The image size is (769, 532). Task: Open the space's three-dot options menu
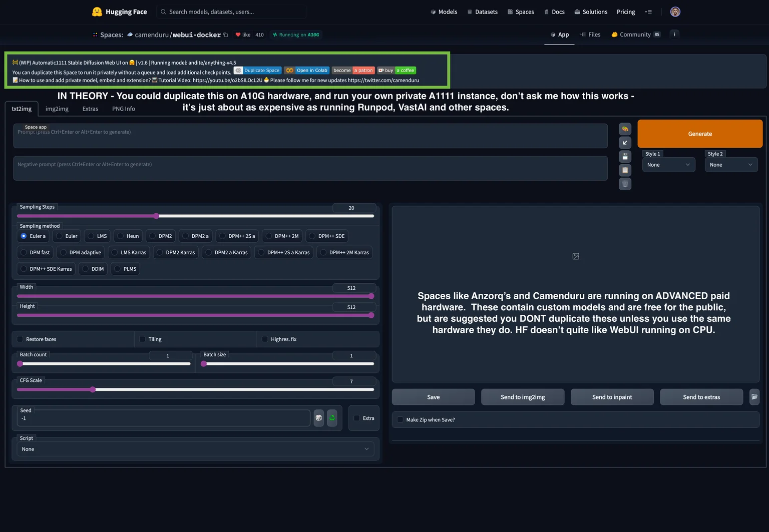(674, 35)
